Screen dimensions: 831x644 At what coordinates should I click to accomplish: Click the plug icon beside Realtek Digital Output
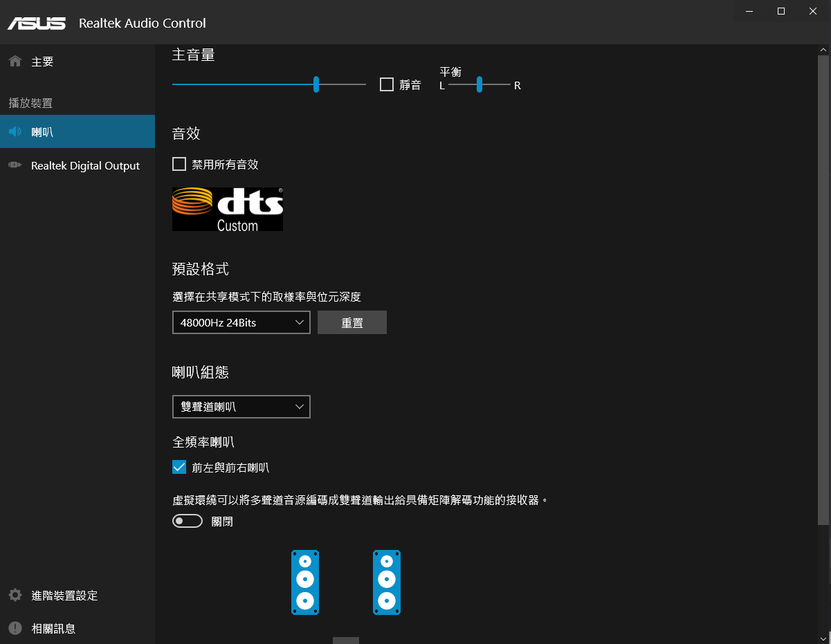(x=15, y=165)
